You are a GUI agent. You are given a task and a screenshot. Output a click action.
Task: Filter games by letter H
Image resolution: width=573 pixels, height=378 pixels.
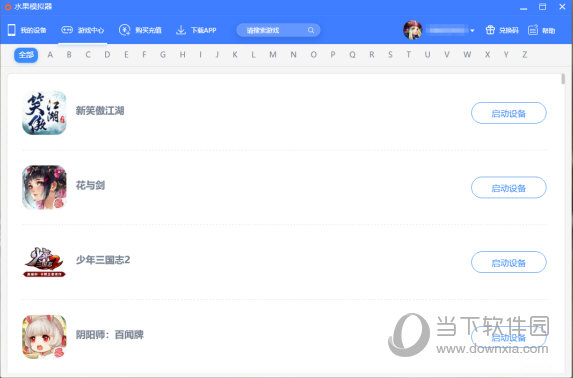pyautogui.click(x=182, y=55)
